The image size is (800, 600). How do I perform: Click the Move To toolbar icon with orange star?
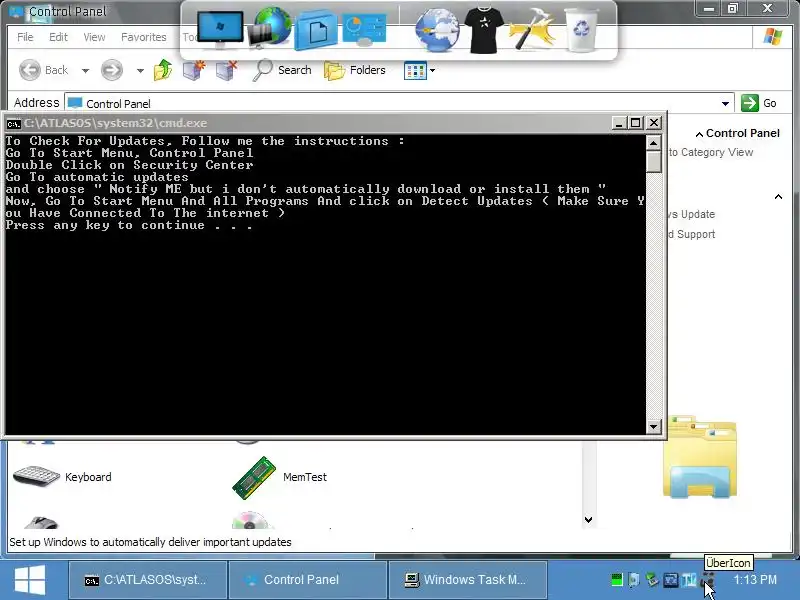tap(194, 70)
